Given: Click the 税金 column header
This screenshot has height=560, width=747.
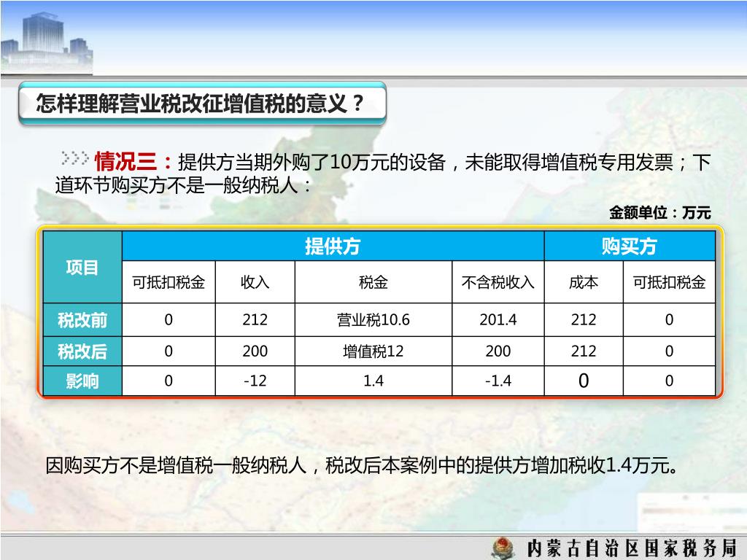Looking at the screenshot, I should click(373, 282).
